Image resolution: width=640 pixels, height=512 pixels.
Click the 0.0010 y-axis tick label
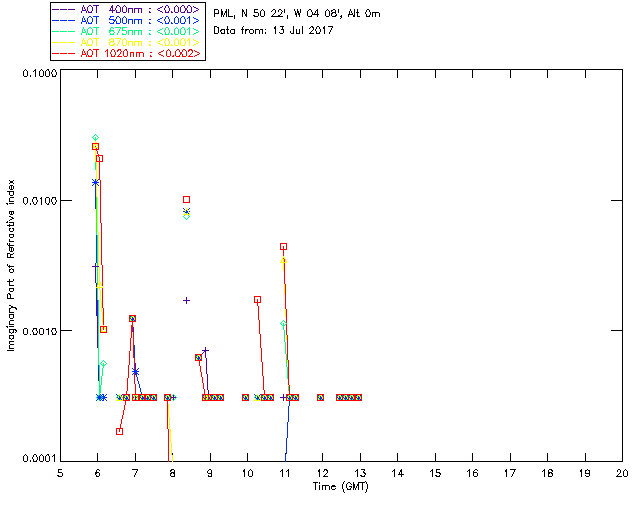click(40, 331)
